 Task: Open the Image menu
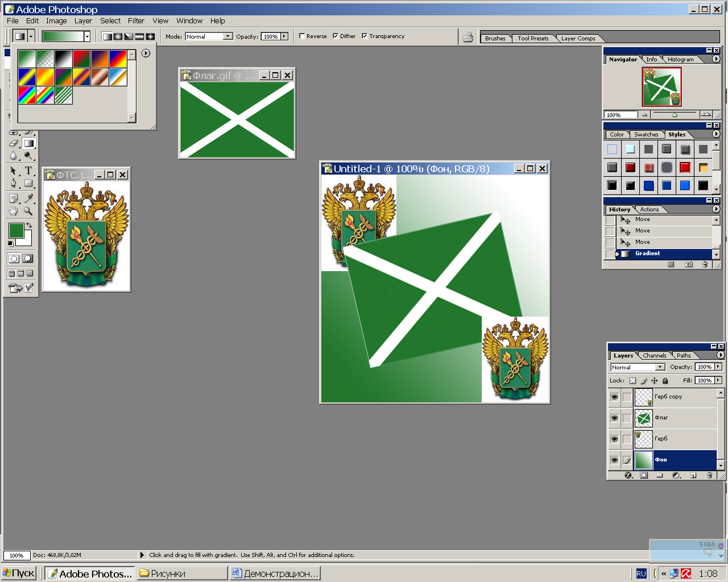coord(56,20)
